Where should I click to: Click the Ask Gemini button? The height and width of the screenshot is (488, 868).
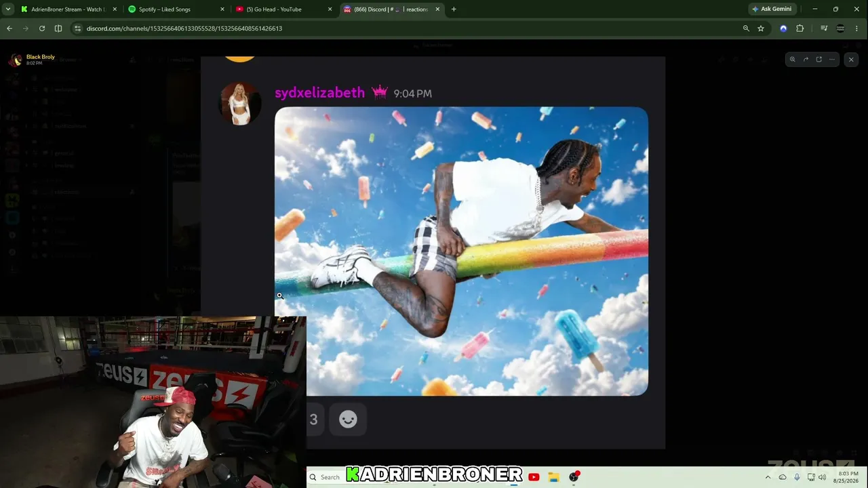(772, 9)
